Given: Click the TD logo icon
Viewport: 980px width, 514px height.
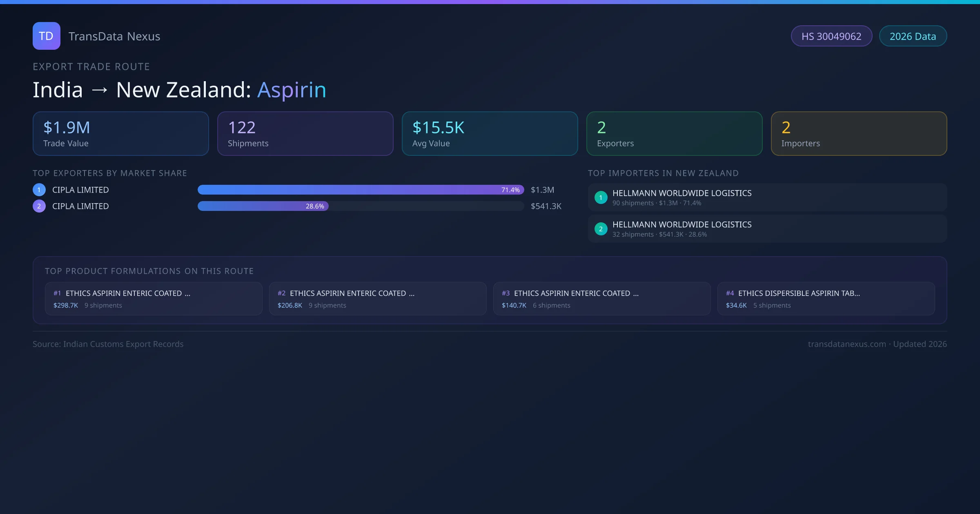Looking at the screenshot, I should 46,36.
